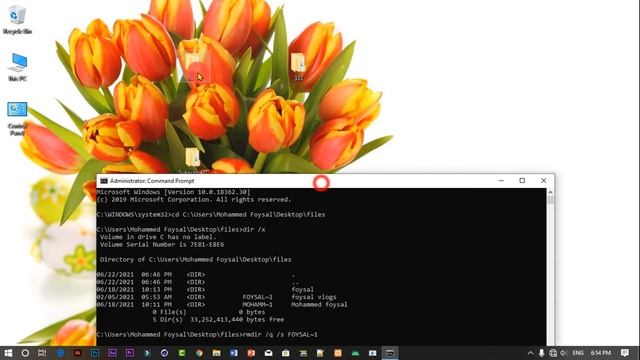Screen dimensions: 640x360
Task: Open the network status tray icon
Action: coord(553,353)
